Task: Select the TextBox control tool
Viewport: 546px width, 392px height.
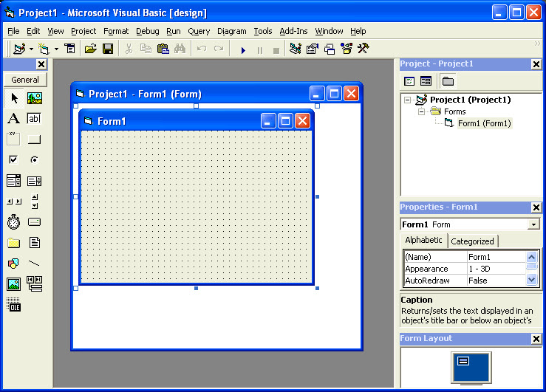Action: click(x=35, y=119)
